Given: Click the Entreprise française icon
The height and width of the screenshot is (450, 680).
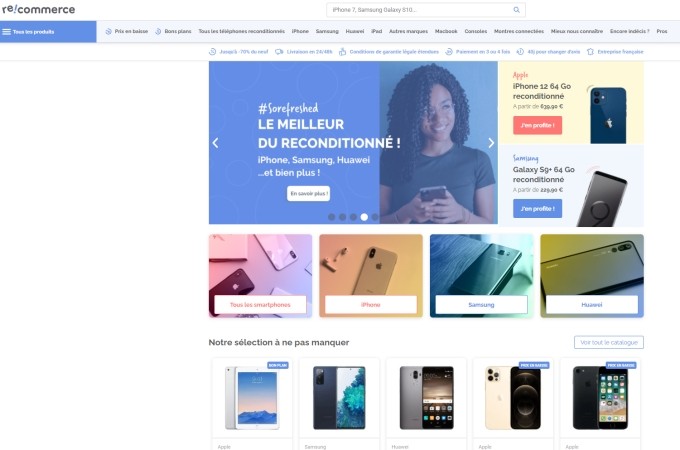Looking at the screenshot, I should (590, 52).
